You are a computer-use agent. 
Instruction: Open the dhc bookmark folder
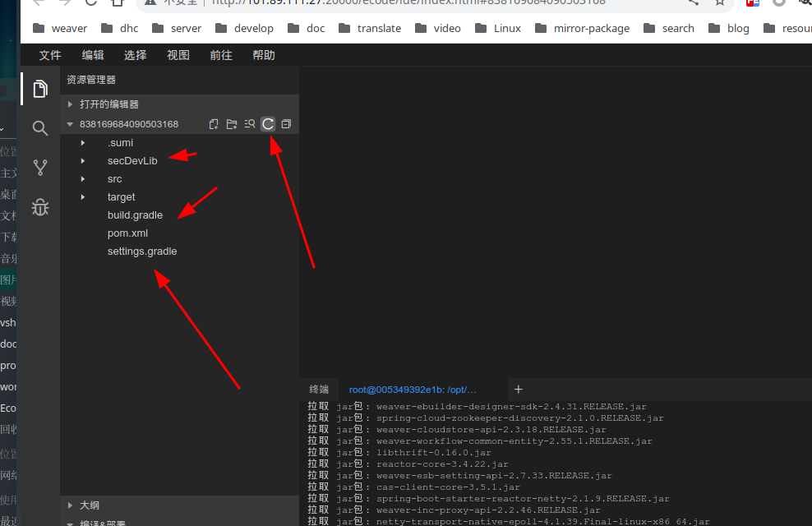pyautogui.click(x=120, y=29)
